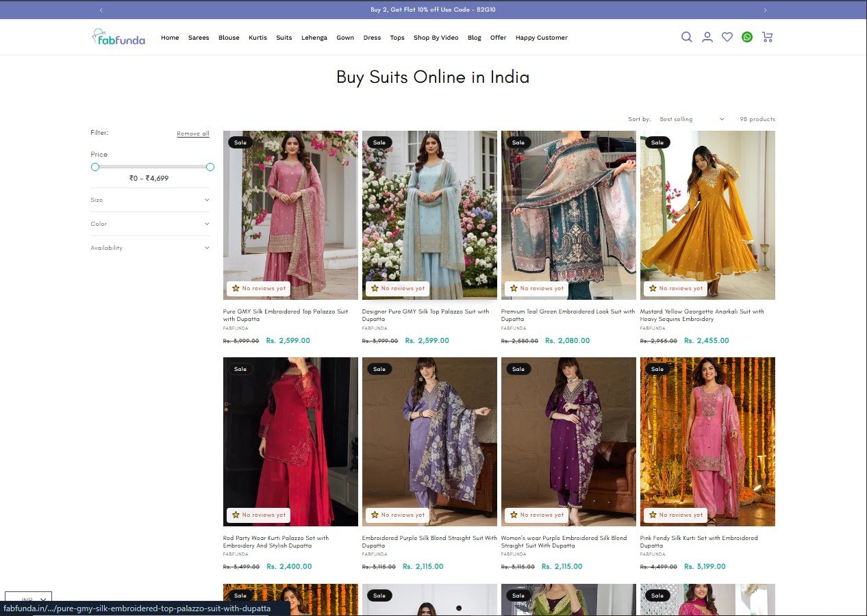Open the Blouse menu
This screenshot has height=616, width=867.
click(229, 38)
